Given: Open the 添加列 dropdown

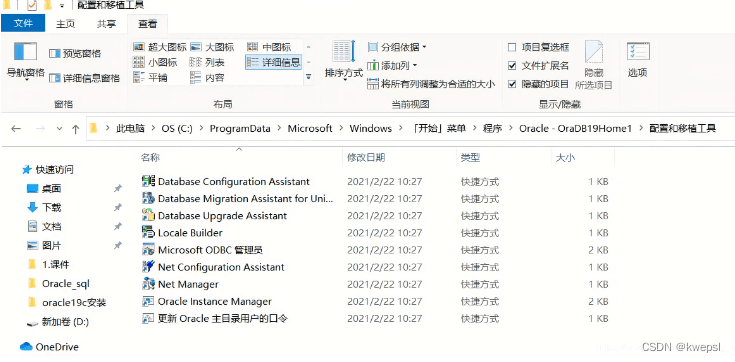Looking at the screenshot, I should click(x=392, y=66).
